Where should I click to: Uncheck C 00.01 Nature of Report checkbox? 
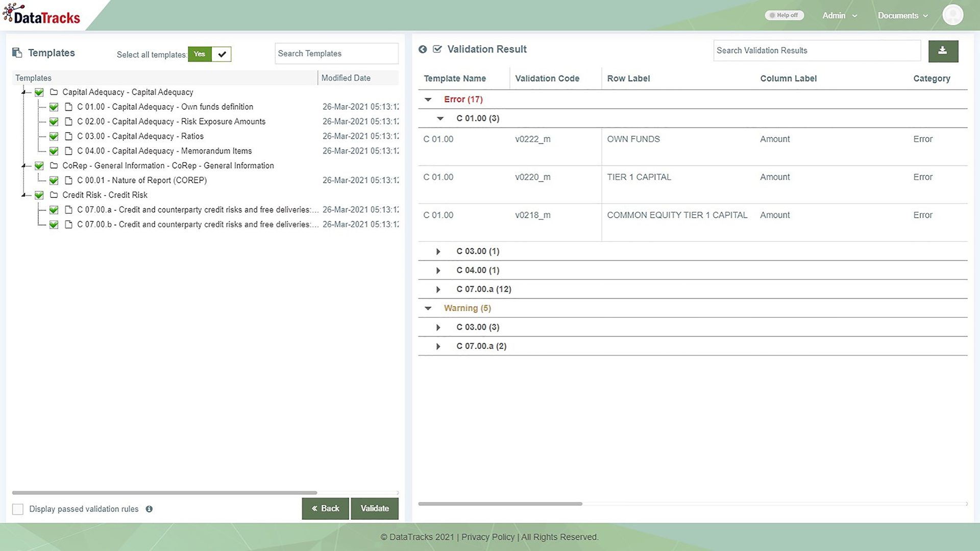(54, 181)
